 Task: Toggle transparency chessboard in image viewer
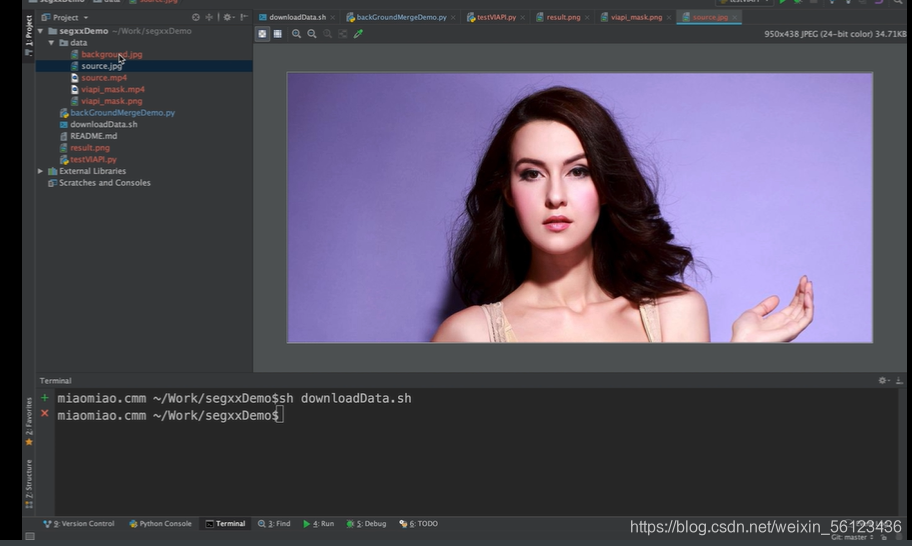click(262, 34)
